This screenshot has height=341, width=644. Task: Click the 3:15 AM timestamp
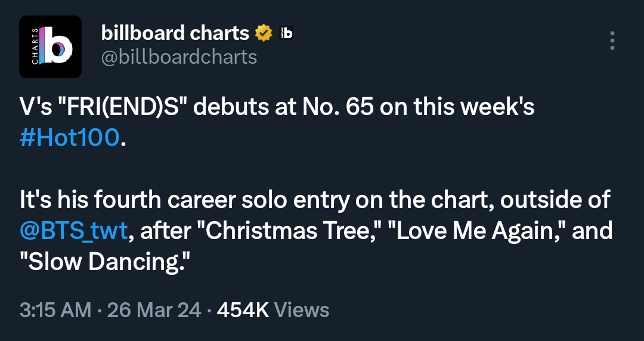coord(55,310)
